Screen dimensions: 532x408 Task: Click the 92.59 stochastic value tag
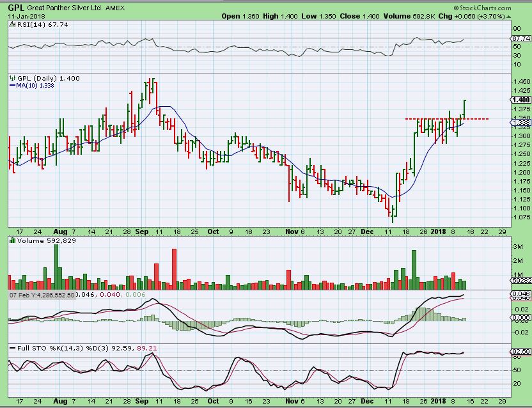point(520,352)
